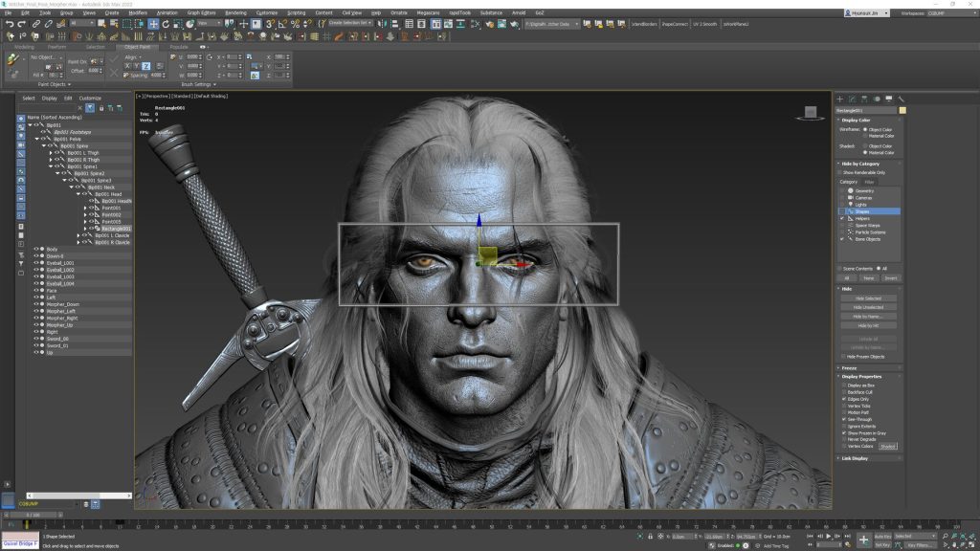Click the Hide Selected button
This screenshot has width=980, height=551.
868,298
